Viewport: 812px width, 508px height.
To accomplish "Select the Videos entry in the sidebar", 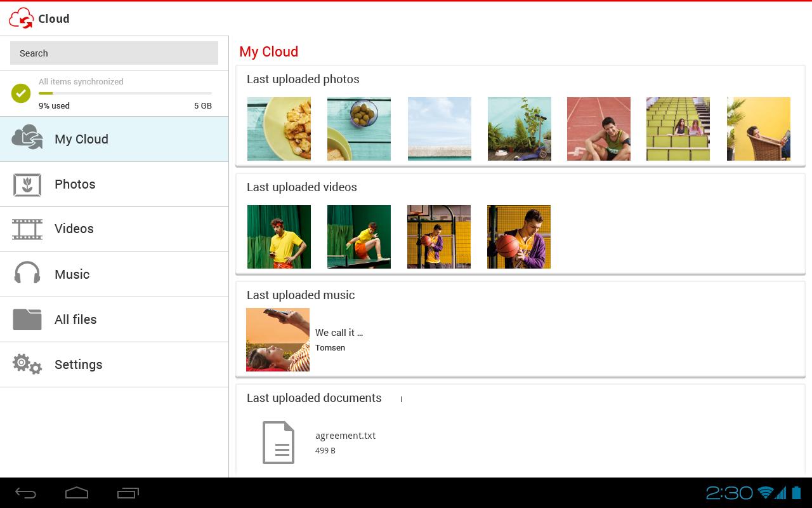I will click(x=74, y=229).
